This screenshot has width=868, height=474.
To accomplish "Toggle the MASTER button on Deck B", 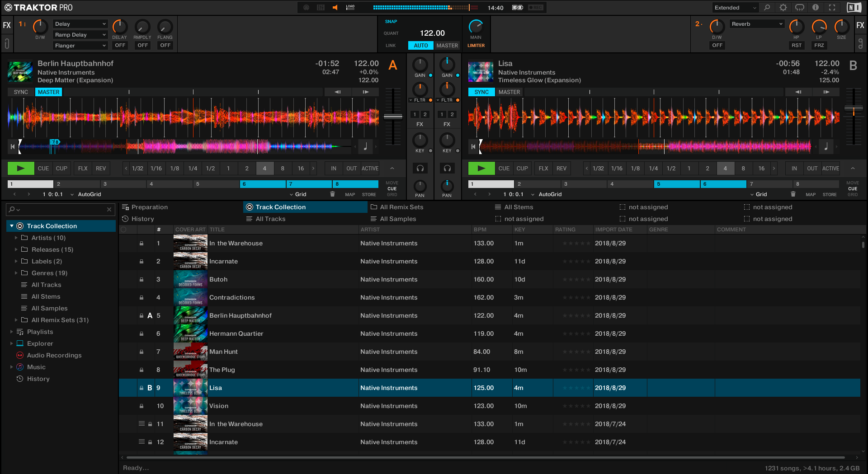I will pyautogui.click(x=509, y=92).
